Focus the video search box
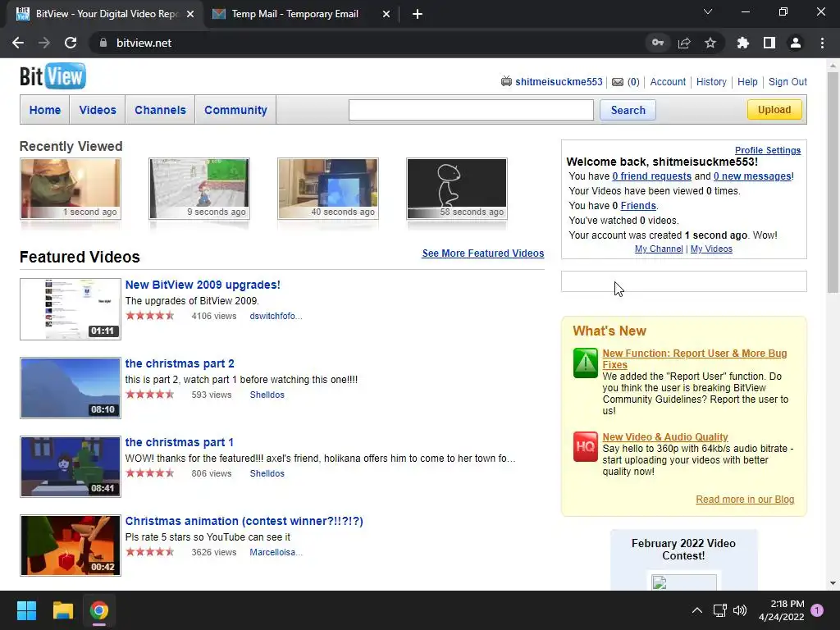The width and height of the screenshot is (840, 630). pyautogui.click(x=471, y=110)
